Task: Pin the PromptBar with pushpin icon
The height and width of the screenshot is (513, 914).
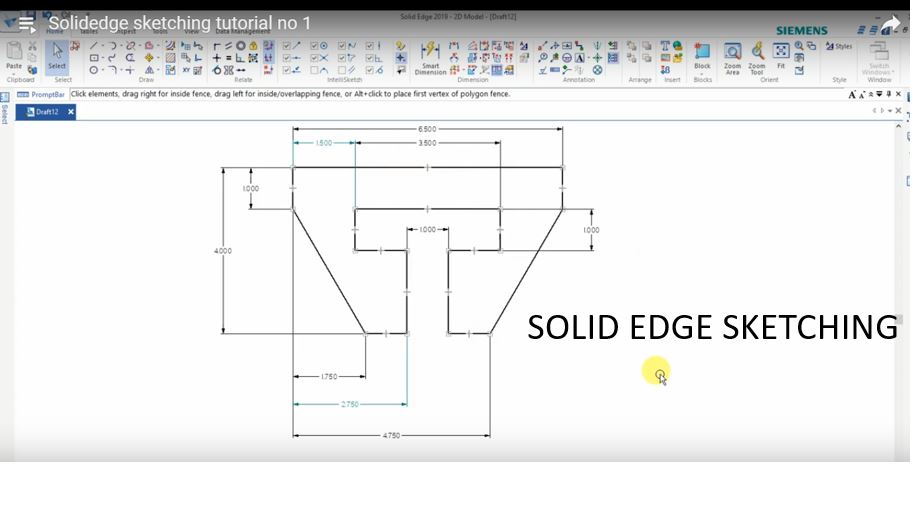Action: click(x=889, y=94)
